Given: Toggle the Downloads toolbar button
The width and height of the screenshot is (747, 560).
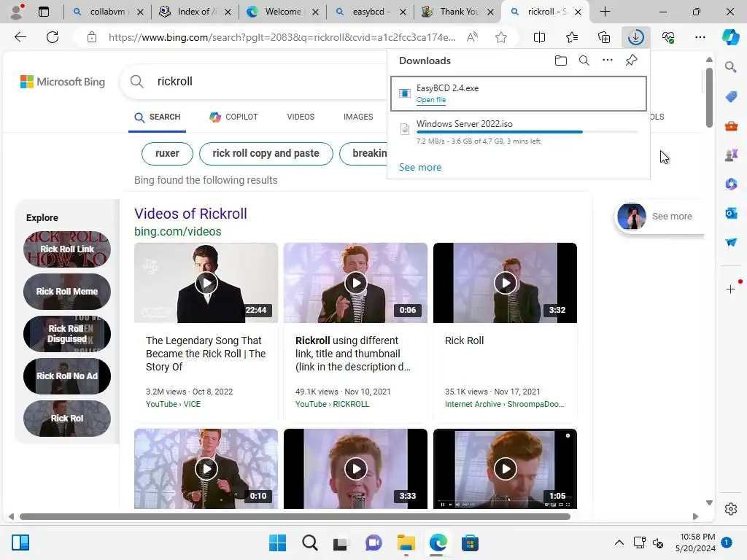Looking at the screenshot, I should click(635, 37).
